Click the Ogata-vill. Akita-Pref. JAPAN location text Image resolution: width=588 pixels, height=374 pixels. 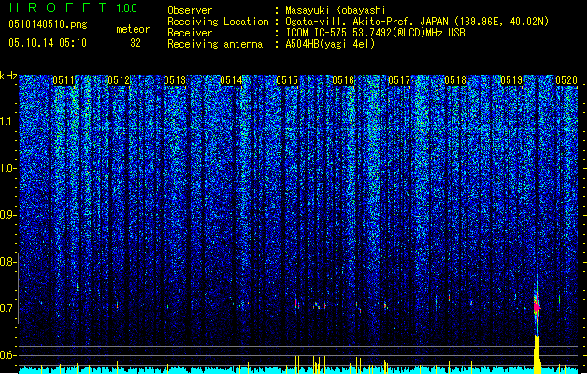pos(417,22)
